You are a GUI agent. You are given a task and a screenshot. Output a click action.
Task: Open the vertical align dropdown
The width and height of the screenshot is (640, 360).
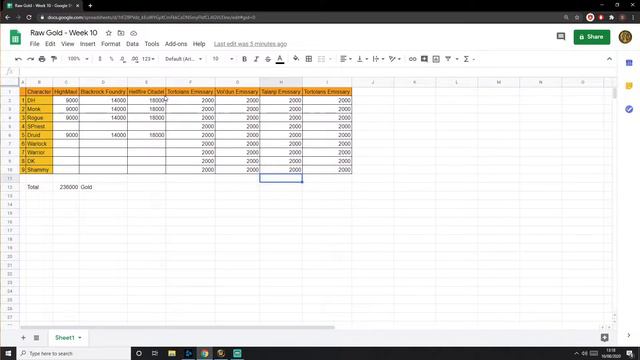(362, 59)
